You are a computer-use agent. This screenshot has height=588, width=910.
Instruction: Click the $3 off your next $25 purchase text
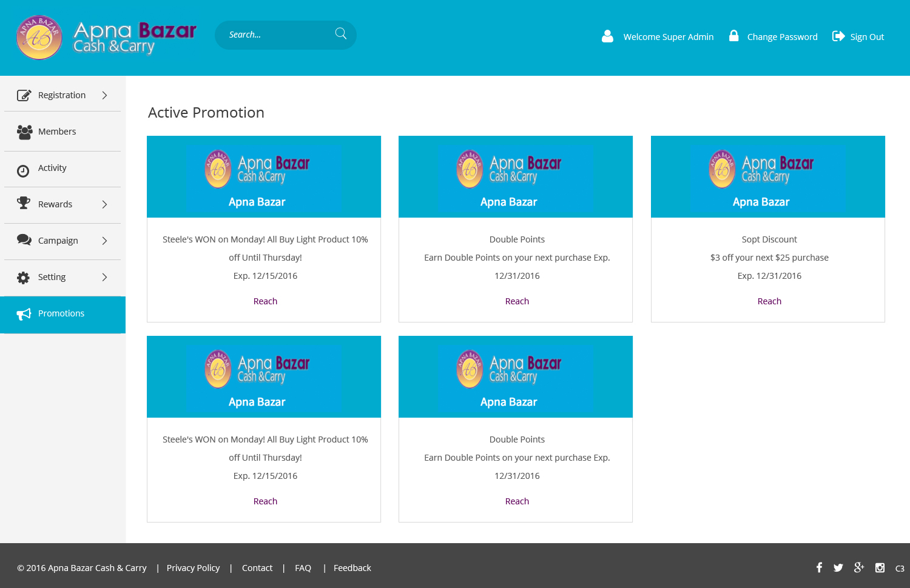[x=769, y=258]
